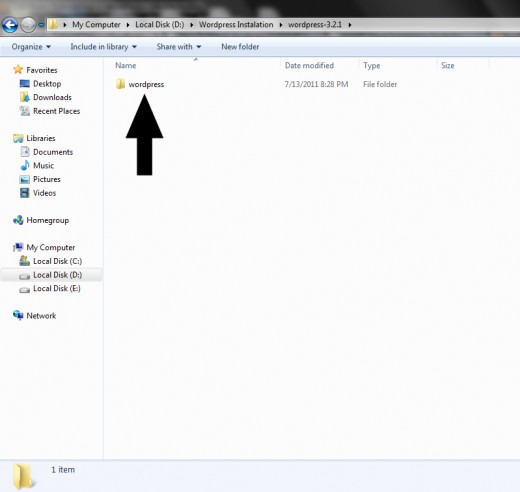The image size is (520, 492).
Task: Sort by the Date modified column header
Action: coord(309,65)
